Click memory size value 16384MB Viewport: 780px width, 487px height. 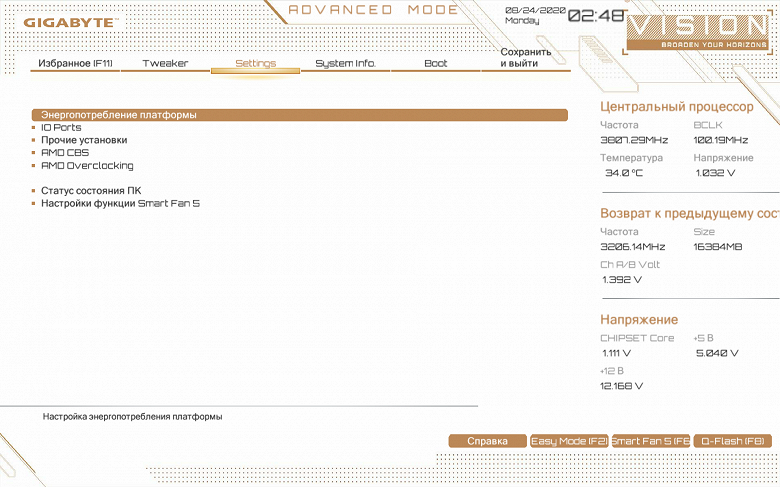tap(717, 247)
